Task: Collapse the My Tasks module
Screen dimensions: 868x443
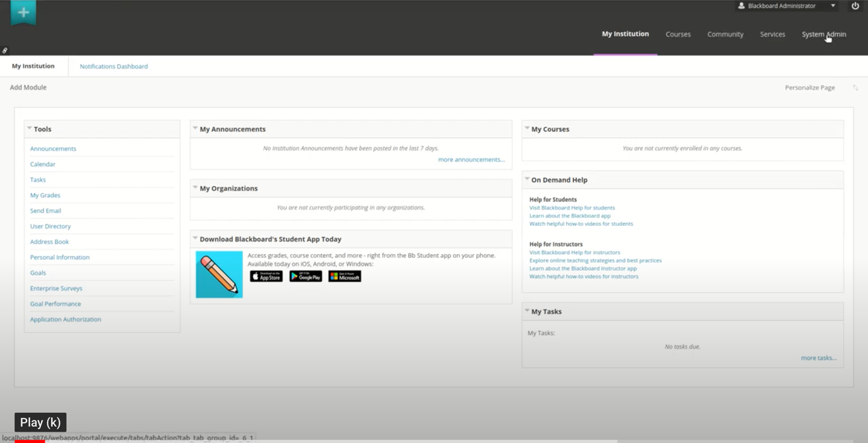Action: tap(526, 311)
